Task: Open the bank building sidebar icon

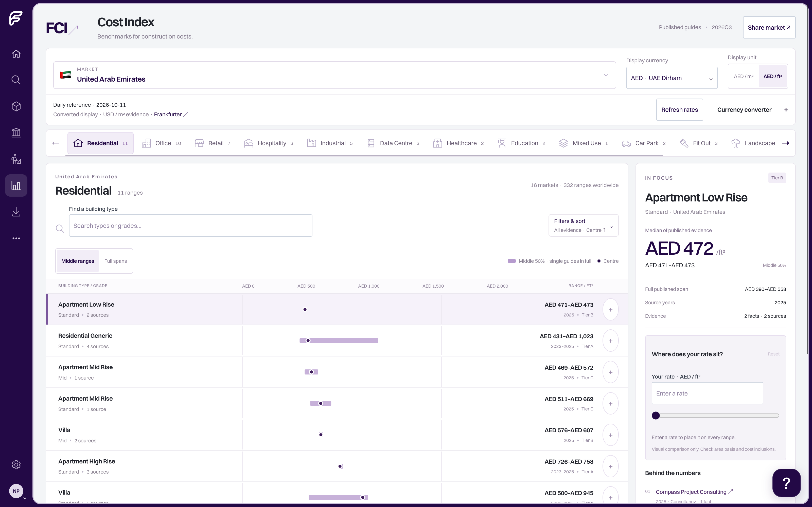Action: click(16, 133)
